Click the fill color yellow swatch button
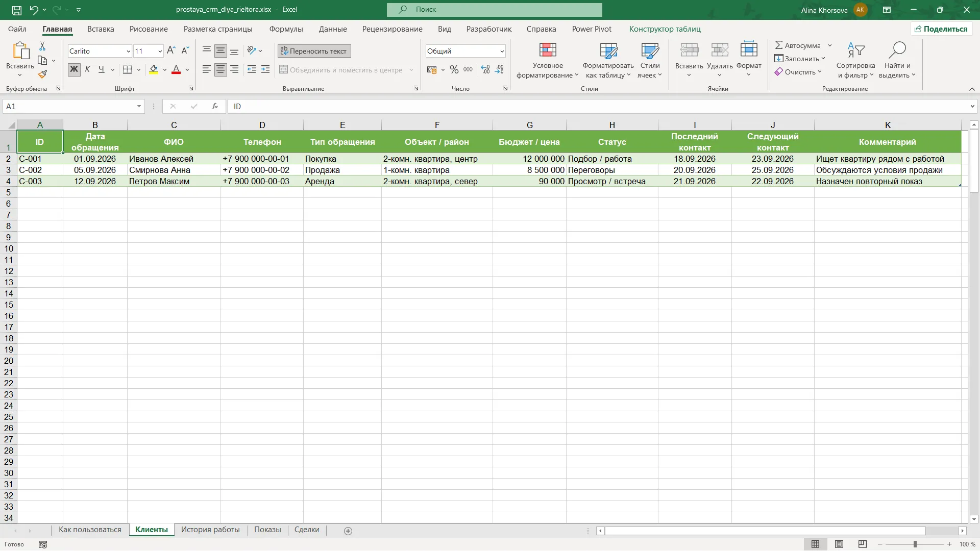The width and height of the screenshot is (980, 551). click(154, 70)
